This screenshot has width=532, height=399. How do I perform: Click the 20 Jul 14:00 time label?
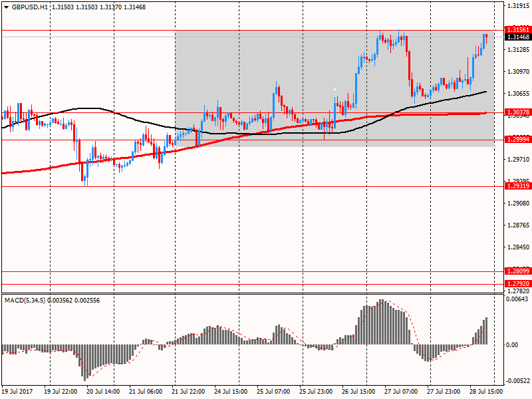pyautogui.click(x=103, y=392)
